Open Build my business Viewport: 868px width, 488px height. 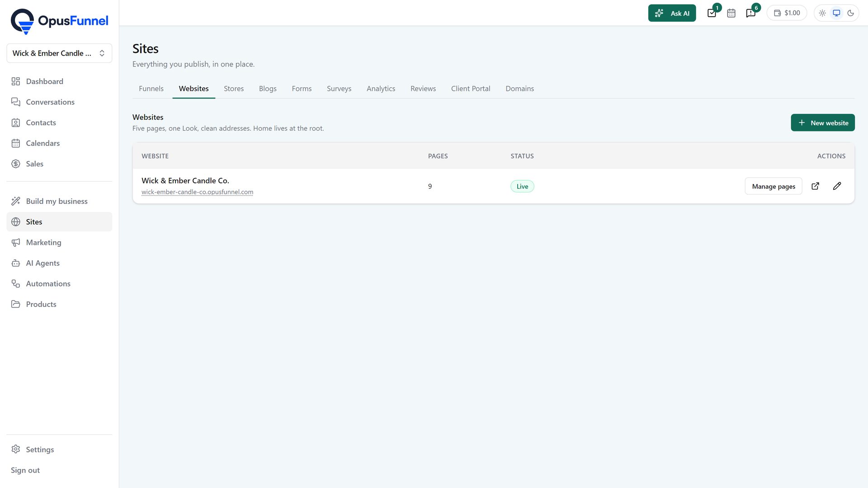(x=59, y=201)
